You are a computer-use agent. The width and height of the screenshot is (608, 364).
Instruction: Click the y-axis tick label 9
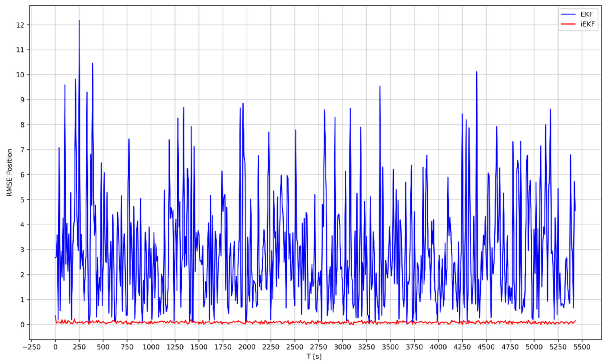(x=23, y=100)
